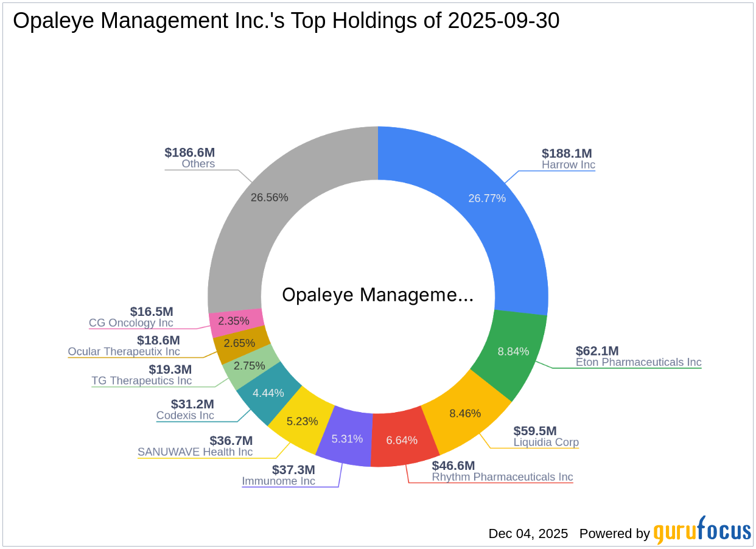Image resolution: width=756 pixels, height=549 pixels.
Task: Select the Rhythm Pharmaceuticals Inc label
Action: (x=502, y=477)
